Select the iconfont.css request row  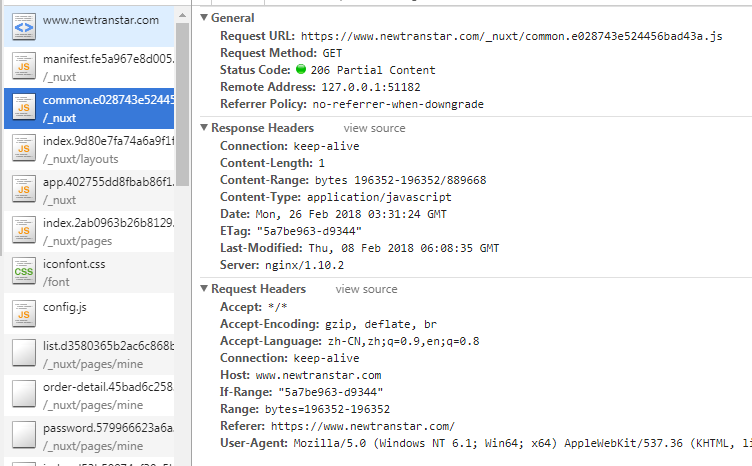pyautogui.click(x=89, y=272)
